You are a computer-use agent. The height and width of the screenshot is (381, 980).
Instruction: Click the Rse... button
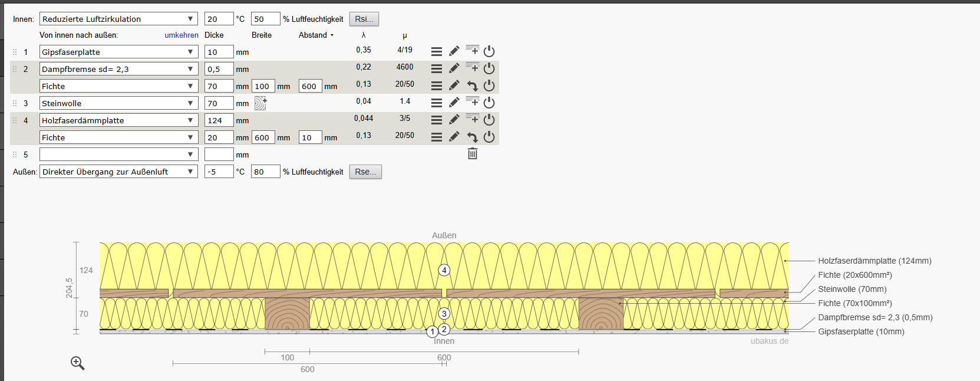point(365,172)
